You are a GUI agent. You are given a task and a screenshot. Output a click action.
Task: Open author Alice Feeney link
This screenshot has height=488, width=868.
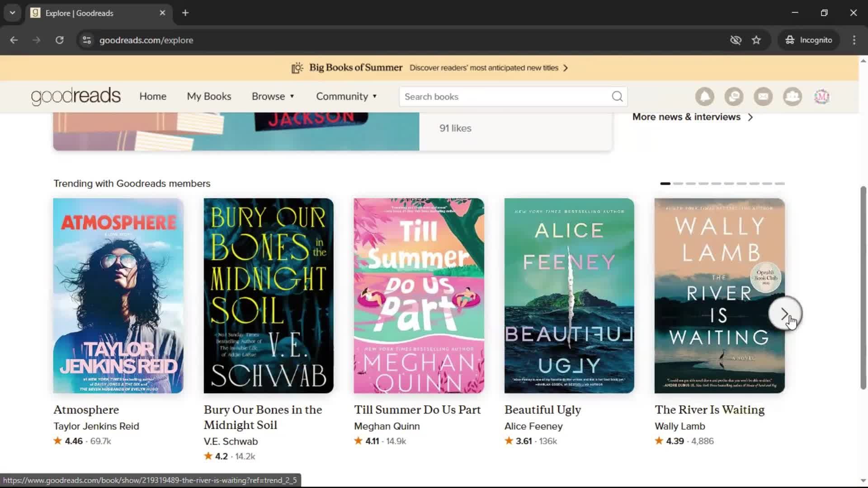(533, 426)
